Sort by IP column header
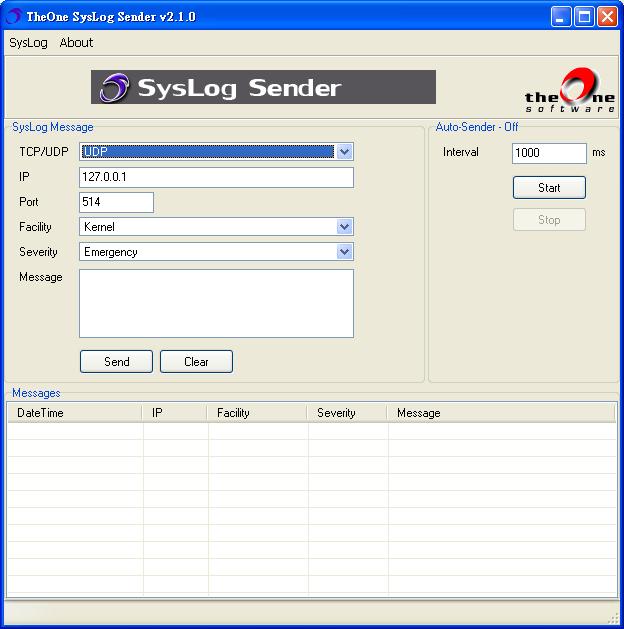This screenshot has width=624, height=629. (175, 413)
